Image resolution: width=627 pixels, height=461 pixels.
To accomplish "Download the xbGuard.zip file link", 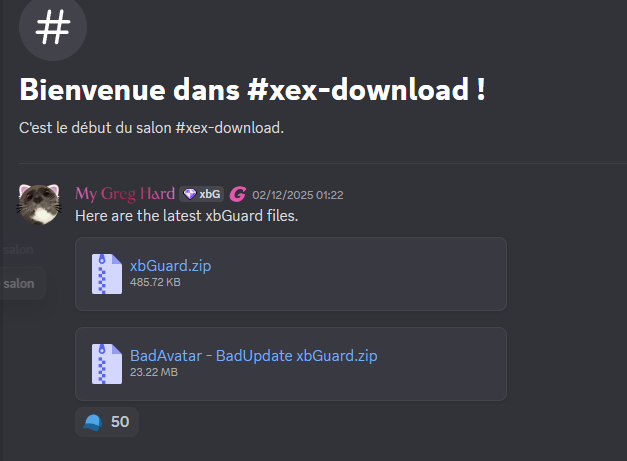I will 170,266.
